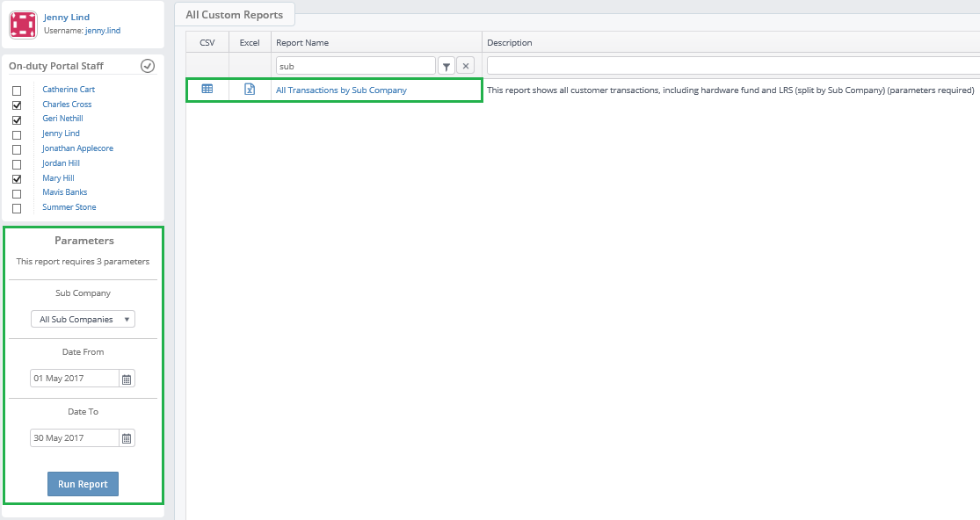Uncheck Charles Cross on-duty checkbox
The height and width of the screenshot is (520, 980).
(x=17, y=105)
